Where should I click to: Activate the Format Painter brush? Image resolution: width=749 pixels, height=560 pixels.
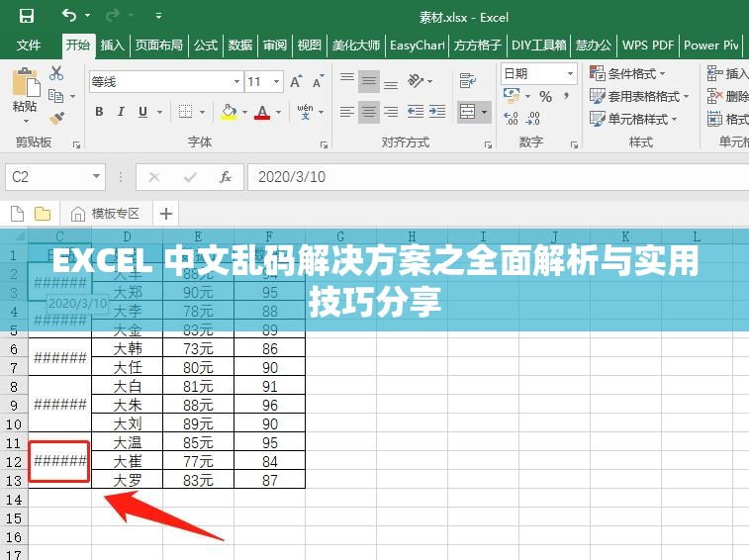point(56,118)
